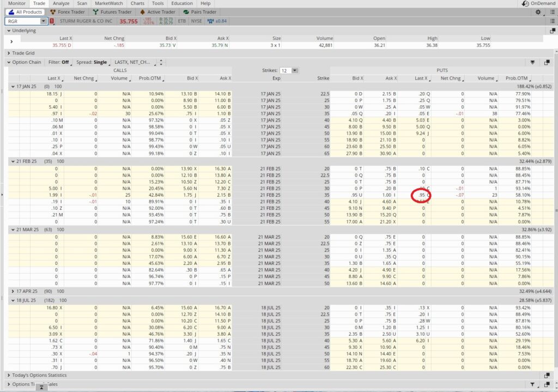This screenshot has height=392, width=558.
Task: Click the underlying Bid X value 35.73
Action: tap(165, 45)
